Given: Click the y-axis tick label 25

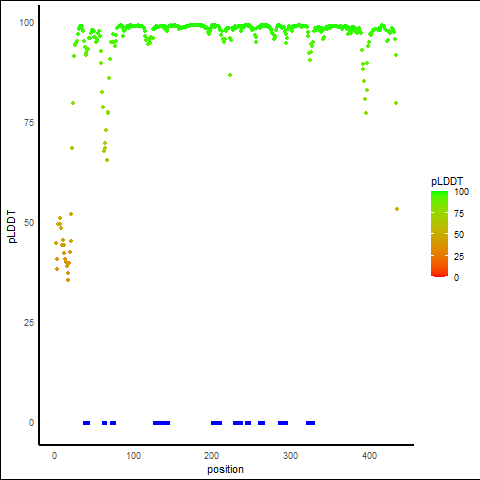Looking at the screenshot, I should point(29,323).
